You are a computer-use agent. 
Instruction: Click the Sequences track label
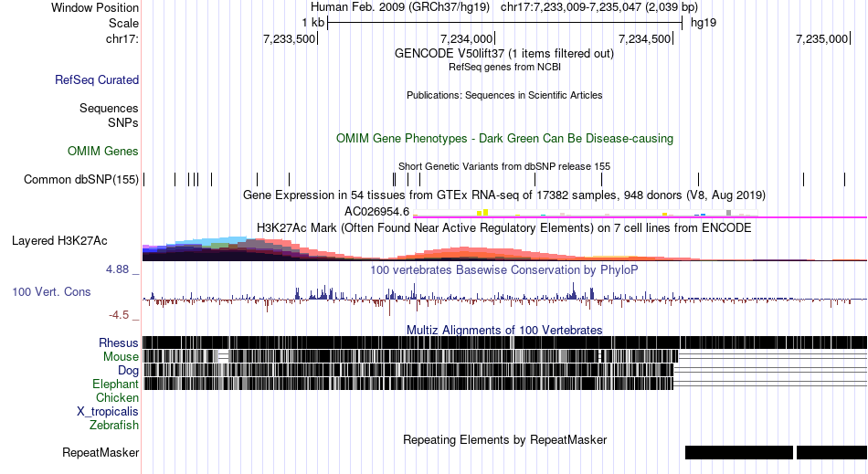pos(109,108)
